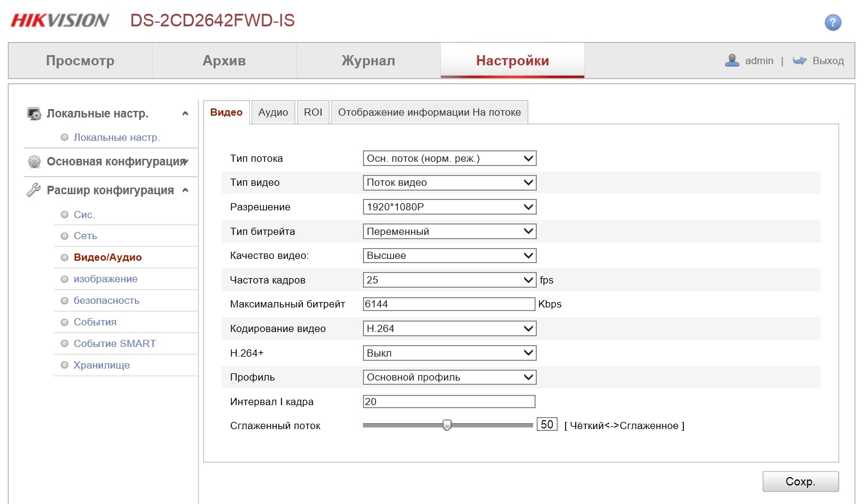The height and width of the screenshot is (504, 868).
Task: Expand the Кодирование видео codec dropdown
Action: (449, 328)
